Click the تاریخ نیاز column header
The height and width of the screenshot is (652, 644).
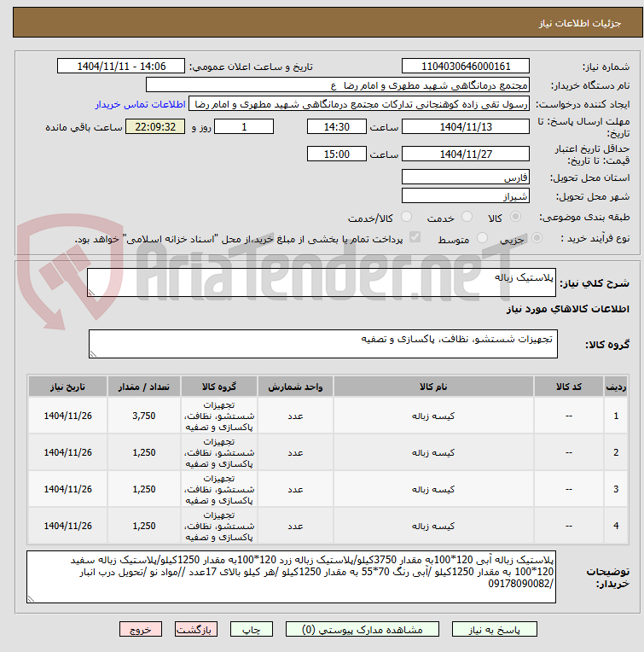point(67,387)
